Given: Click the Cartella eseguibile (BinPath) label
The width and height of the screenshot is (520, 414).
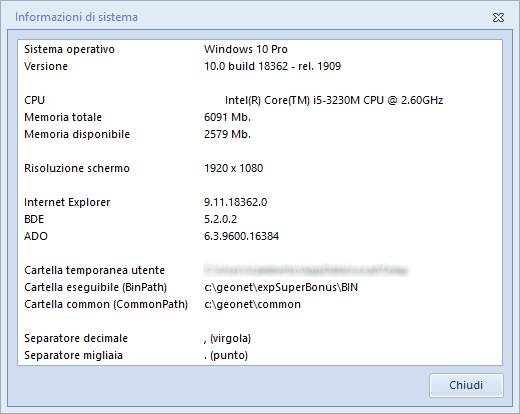Looking at the screenshot, I should click(x=95, y=287).
